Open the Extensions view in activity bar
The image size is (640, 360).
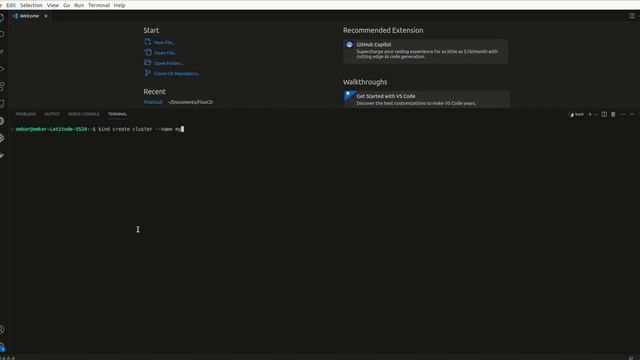coord(2,87)
